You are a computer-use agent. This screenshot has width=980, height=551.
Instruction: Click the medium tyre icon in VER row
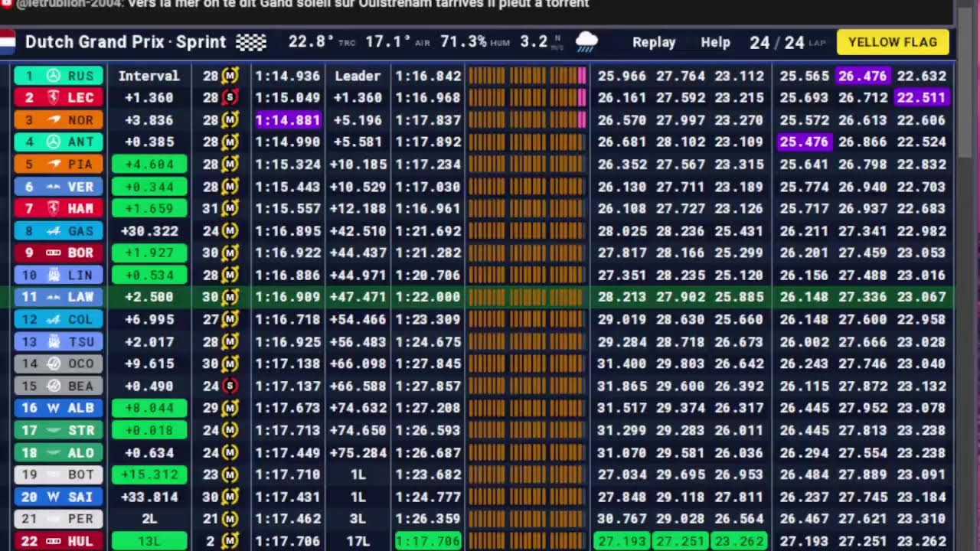point(230,187)
